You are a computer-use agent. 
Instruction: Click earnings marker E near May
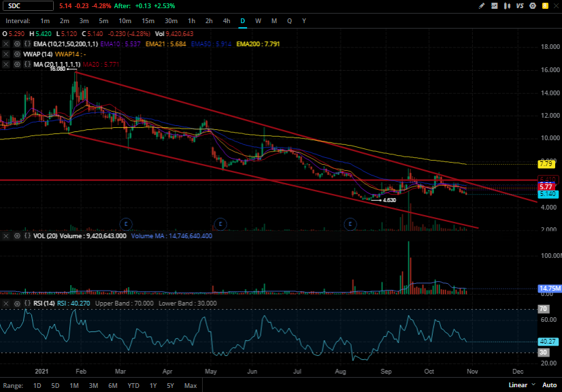(220, 224)
